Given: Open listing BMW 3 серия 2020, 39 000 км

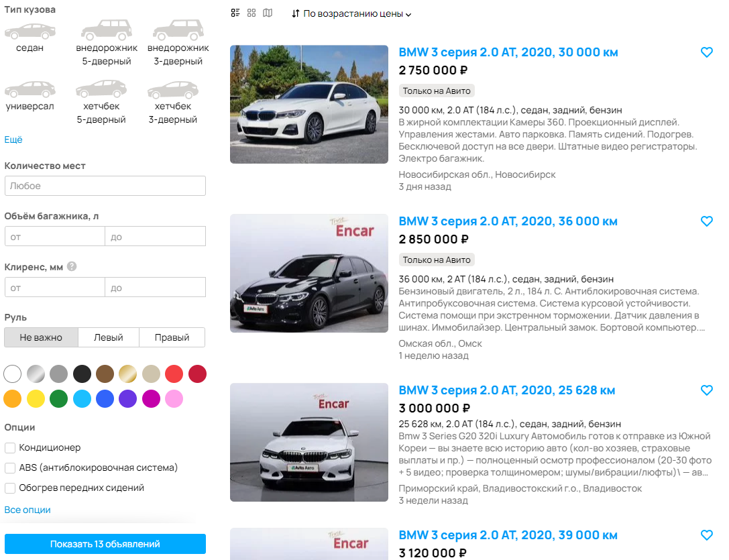Looking at the screenshot, I should [508, 535].
